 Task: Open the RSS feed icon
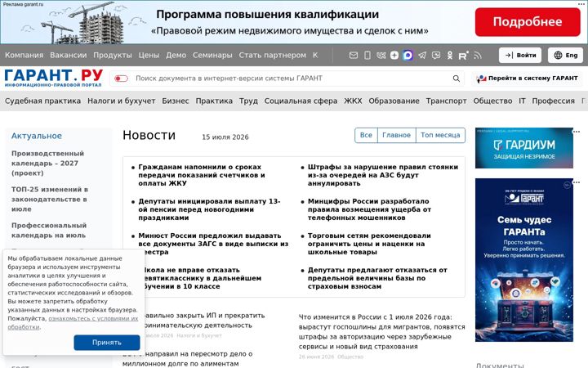point(478,56)
